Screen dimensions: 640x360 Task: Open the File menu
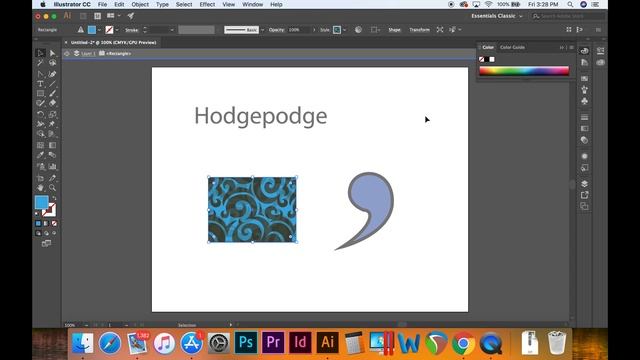tap(102, 4)
